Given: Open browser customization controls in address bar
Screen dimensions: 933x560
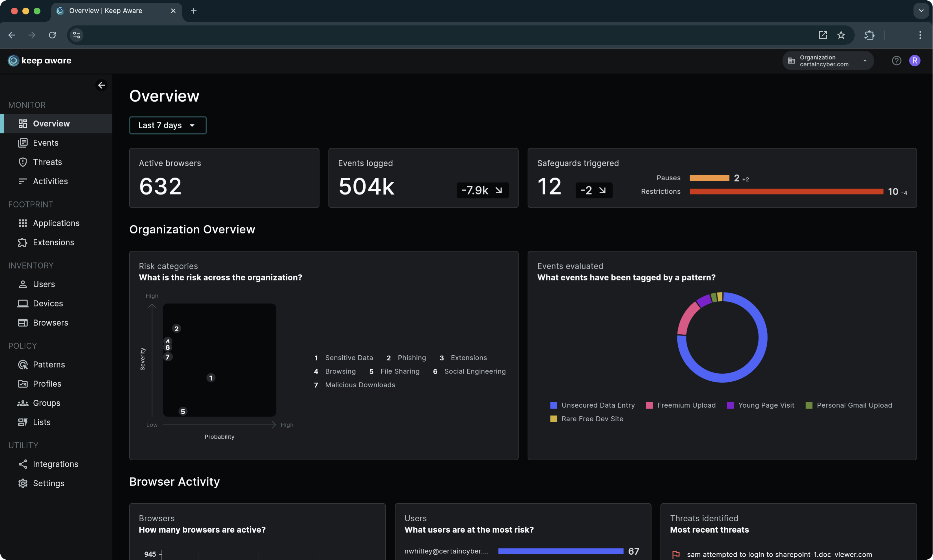Looking at the screenshot, I should click(x=76, y=35).
